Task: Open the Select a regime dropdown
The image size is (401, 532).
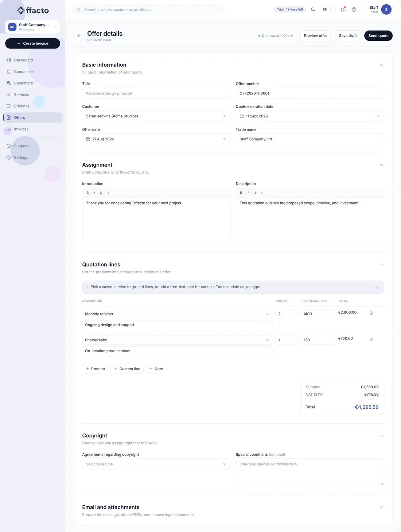Action: pos(156,464)
